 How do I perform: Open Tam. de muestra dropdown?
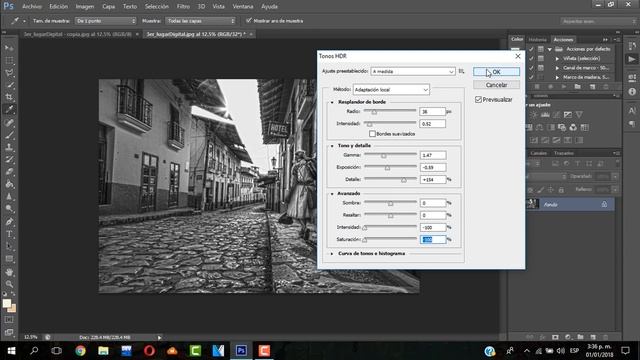[x=105, y=21]
